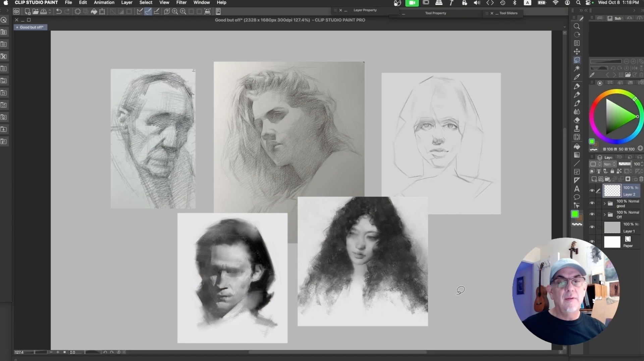Open the Animation menu
Viewport: 644px width, 361px height.
pos(104,3)
